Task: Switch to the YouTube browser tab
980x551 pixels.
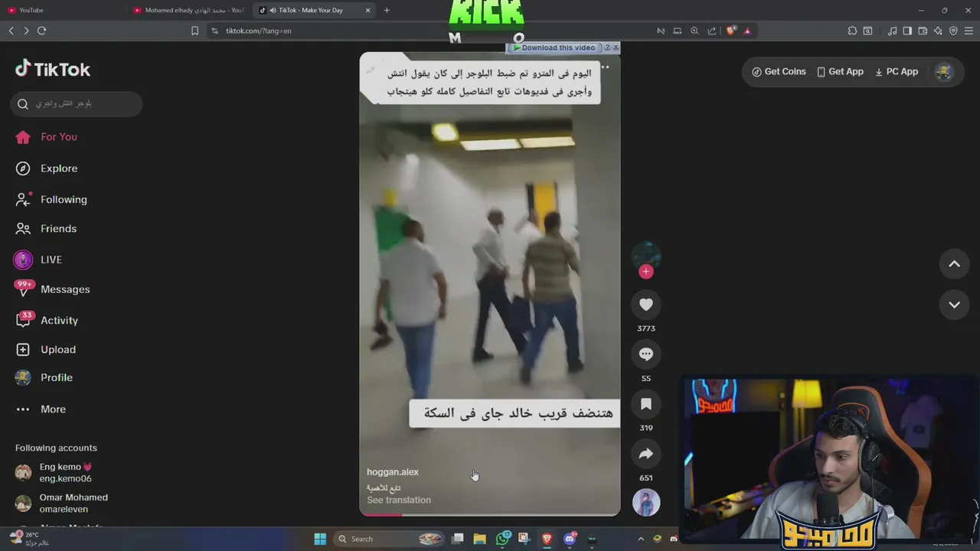Action: pos(61,10)
